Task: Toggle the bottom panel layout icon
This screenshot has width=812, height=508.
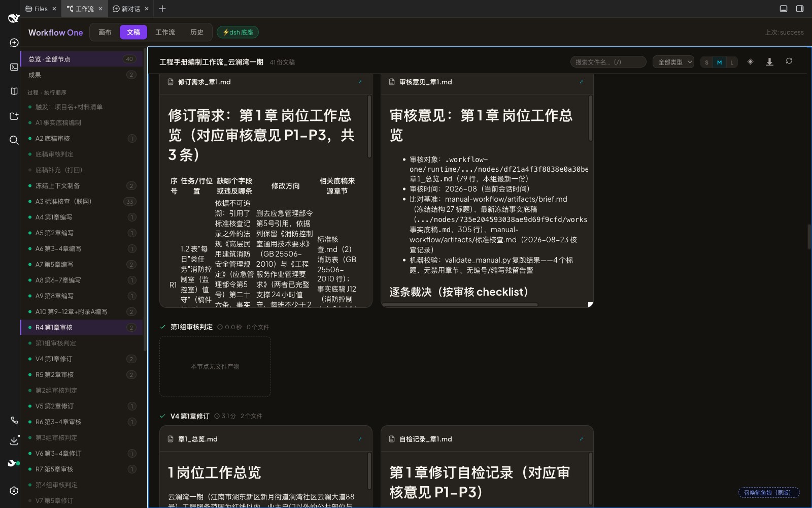Action: [x=784, y=9]
